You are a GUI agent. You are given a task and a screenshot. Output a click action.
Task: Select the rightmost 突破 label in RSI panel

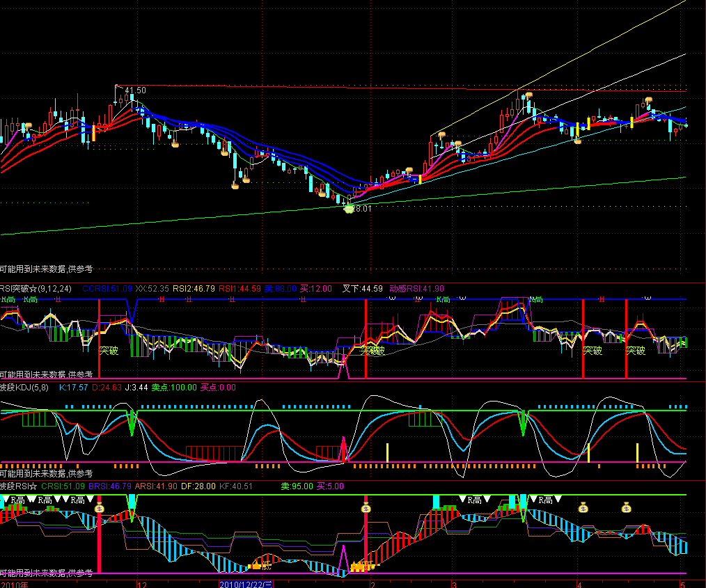click(635, 351)
